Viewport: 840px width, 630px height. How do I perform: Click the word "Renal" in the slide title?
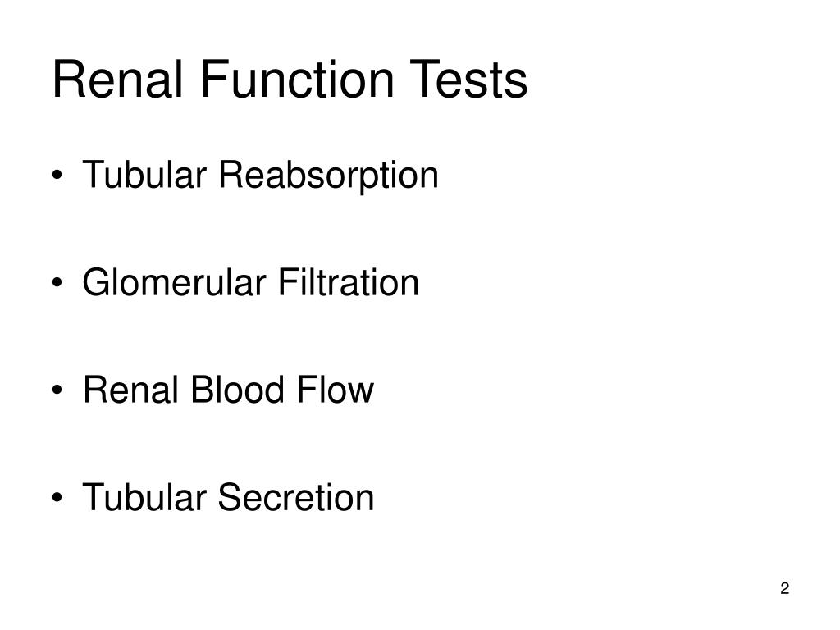[117, 80]
